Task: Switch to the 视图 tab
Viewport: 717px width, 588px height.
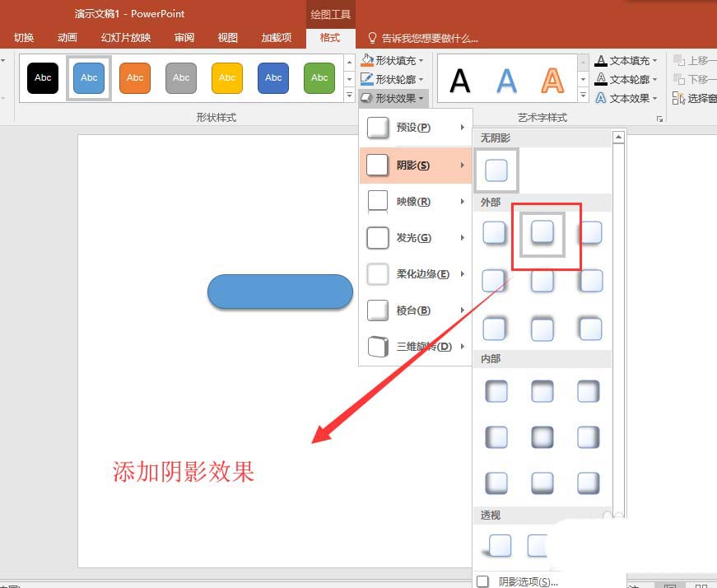Action: tap(228, 38)
